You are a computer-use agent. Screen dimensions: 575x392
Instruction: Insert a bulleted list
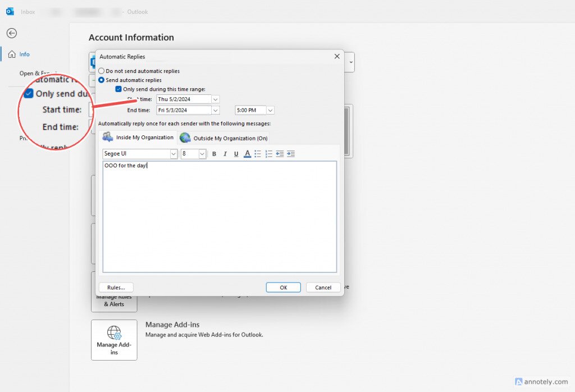(258, 154)
